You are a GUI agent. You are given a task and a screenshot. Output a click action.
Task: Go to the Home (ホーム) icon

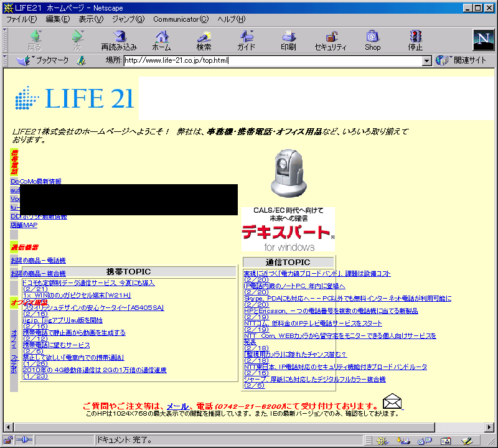tap(162, 40)
